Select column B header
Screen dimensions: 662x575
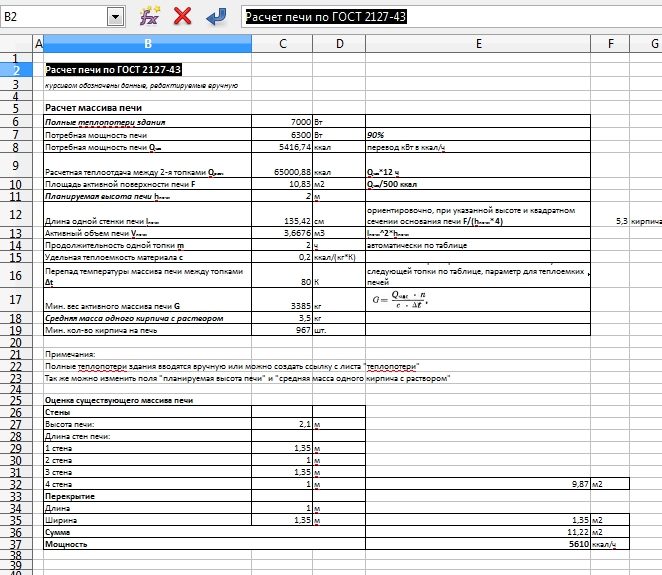tap(147, 43)
